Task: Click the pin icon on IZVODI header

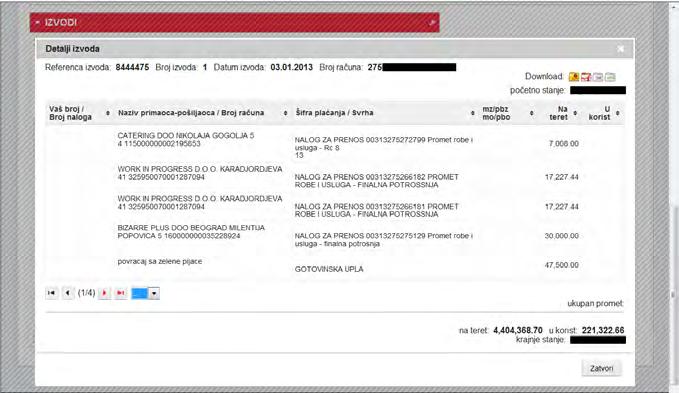Action: pyautogui.click(x=431, y=22)
